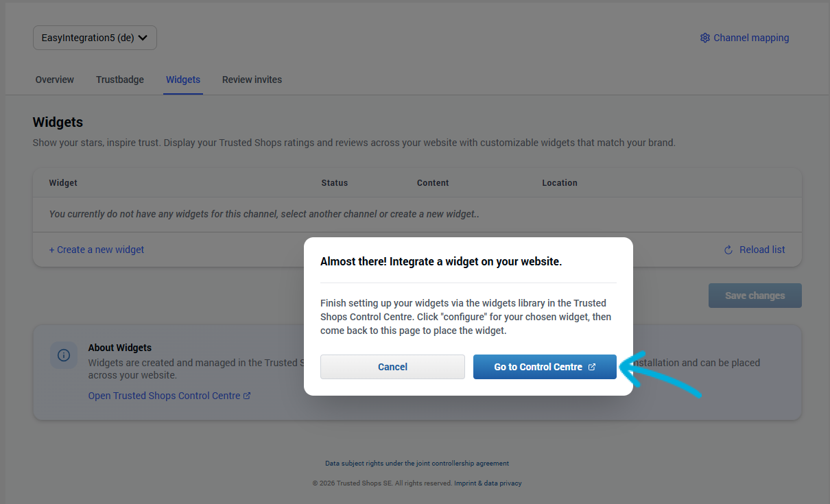Click the refresh icon next to Reload list
This screenshot has height=504, width=830.
728,250
